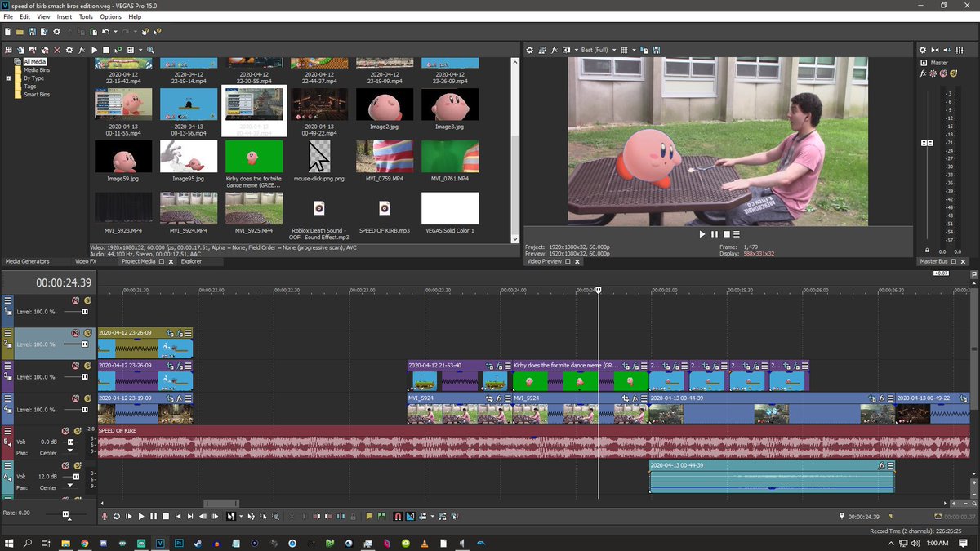The width and height of the screenshot is (980, 551).
Task: Switch to the Explorer tab
Action: (x=191, y=261)
